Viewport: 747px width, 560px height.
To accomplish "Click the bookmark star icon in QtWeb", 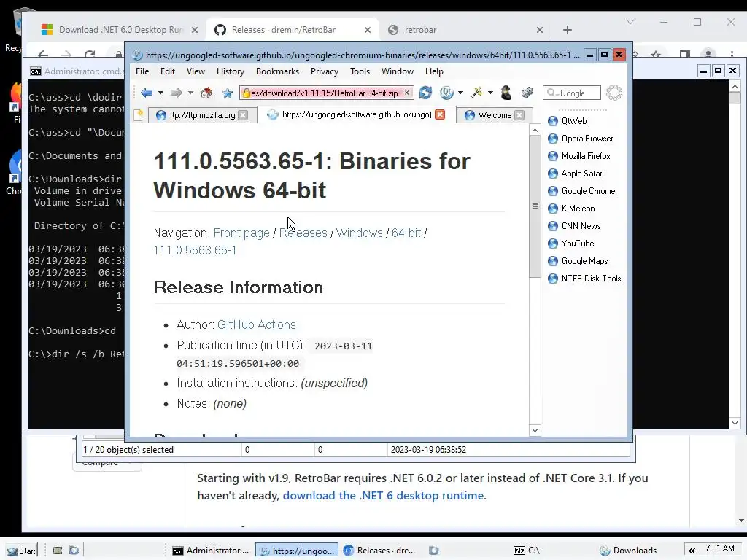I will (228, 93).
